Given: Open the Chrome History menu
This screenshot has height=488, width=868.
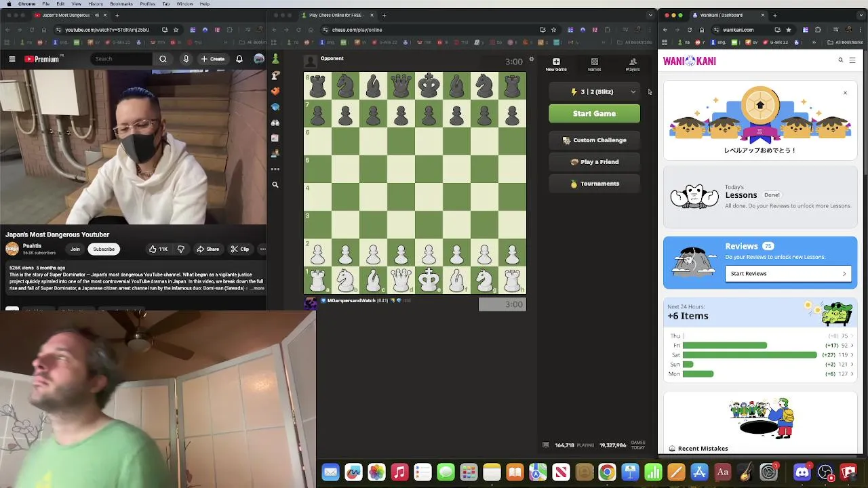Looking at the screenshot, I should pos(96,4).
